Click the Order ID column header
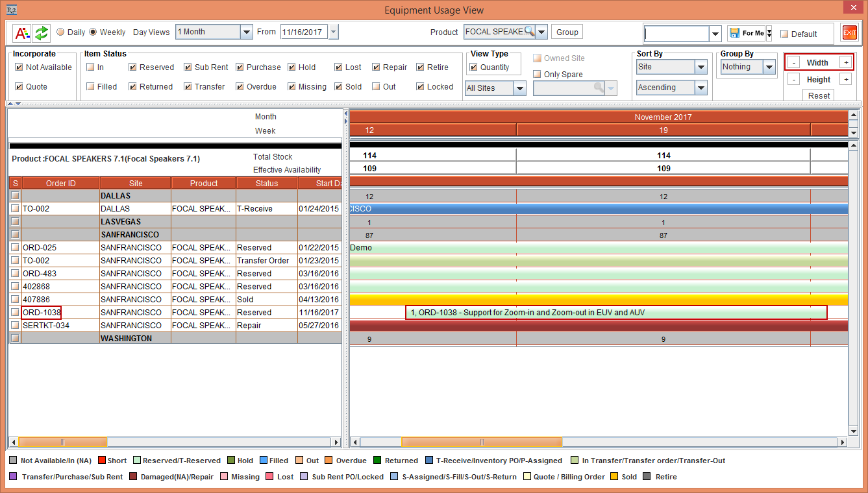Image resolution: width=868 pixels, height=493 pixels. [60, 183]
